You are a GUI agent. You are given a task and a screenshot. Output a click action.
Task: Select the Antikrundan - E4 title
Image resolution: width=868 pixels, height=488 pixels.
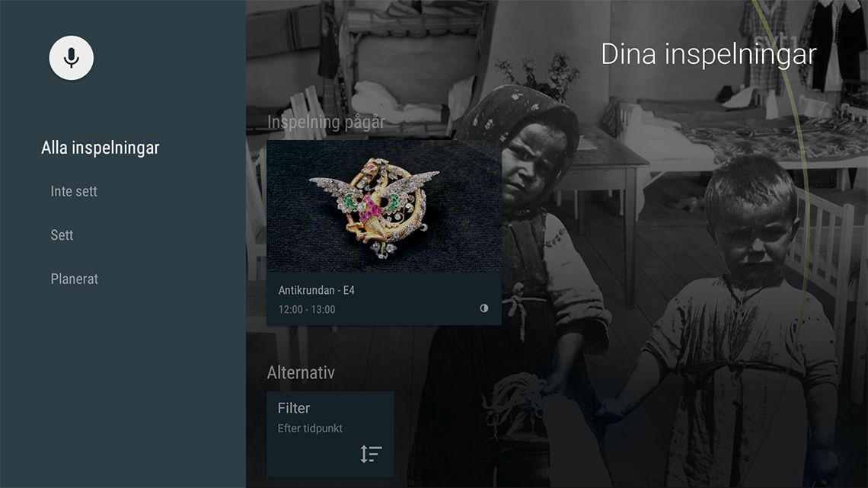tap(317, 290)
